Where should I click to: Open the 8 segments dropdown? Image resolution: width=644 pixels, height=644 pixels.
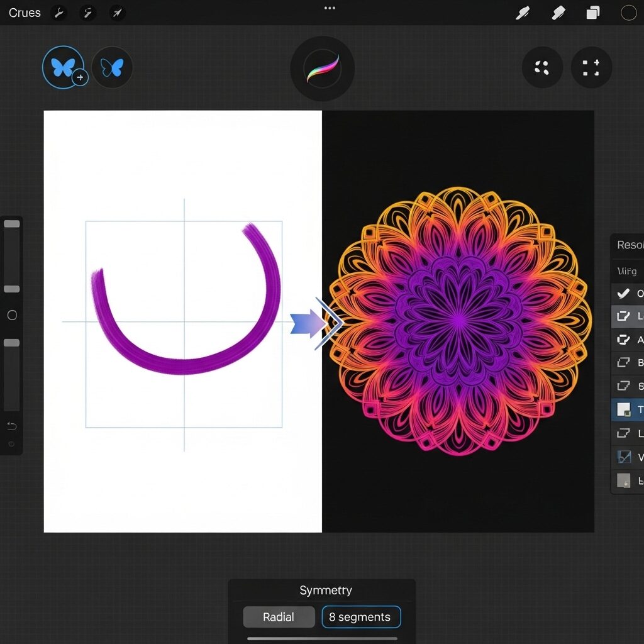point(361,617)
